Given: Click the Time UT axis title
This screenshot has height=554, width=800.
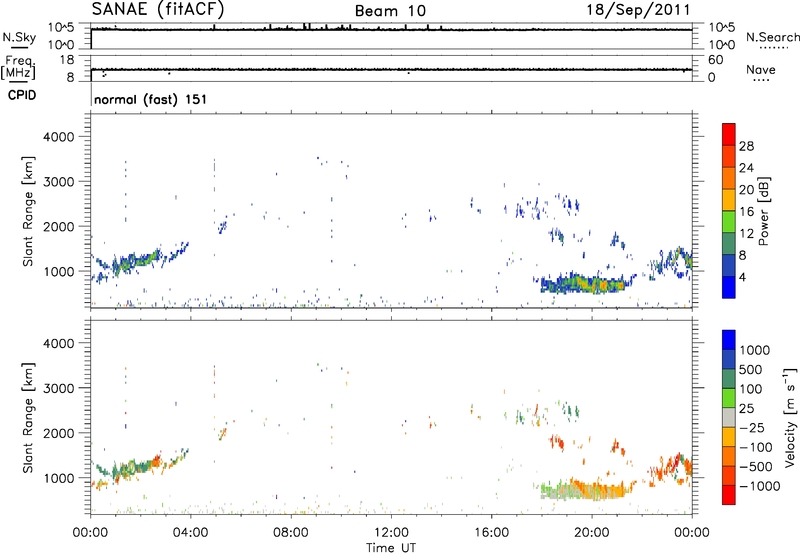Looking at the screenshot, I should 391,548.
